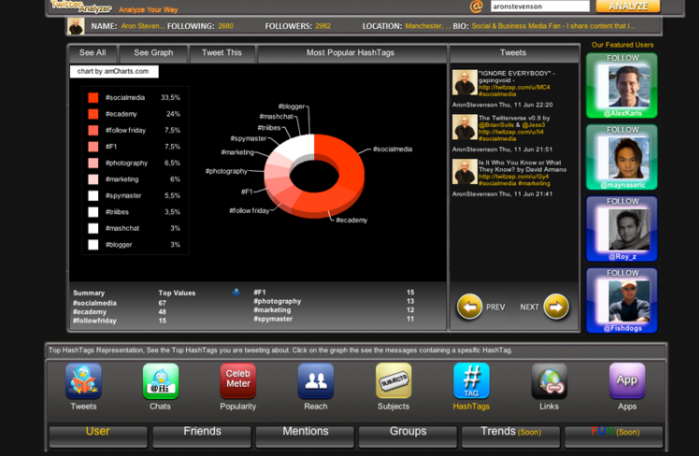Click avatar of the "IGNORE EVERYBODY" tweet
The image size is (699, 456).
click(x=465, y=82)
